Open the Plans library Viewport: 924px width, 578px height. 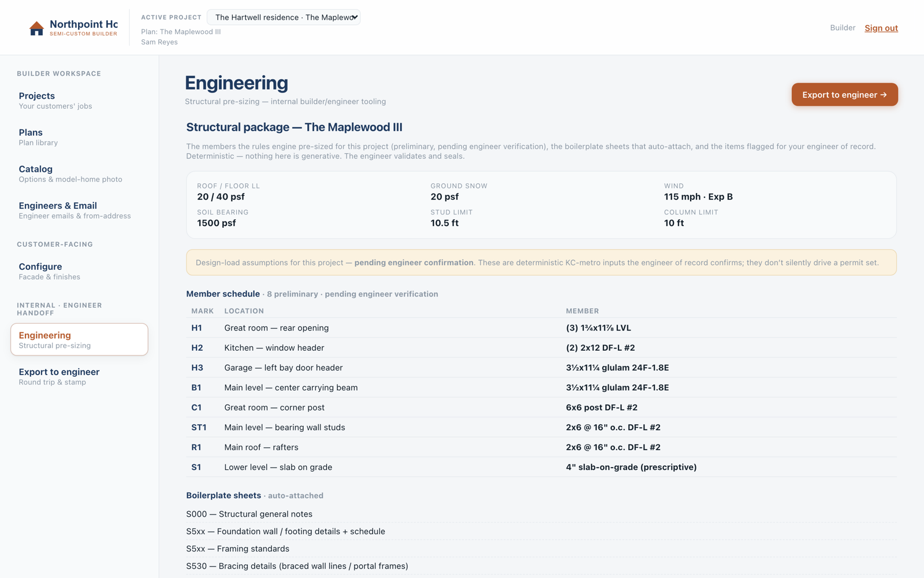coord(79,137)
